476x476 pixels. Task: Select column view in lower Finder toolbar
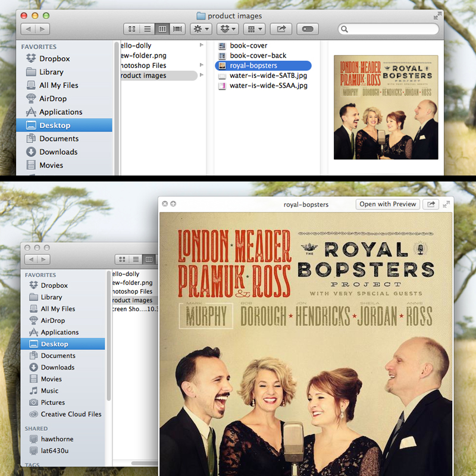[x=149, y=259]
